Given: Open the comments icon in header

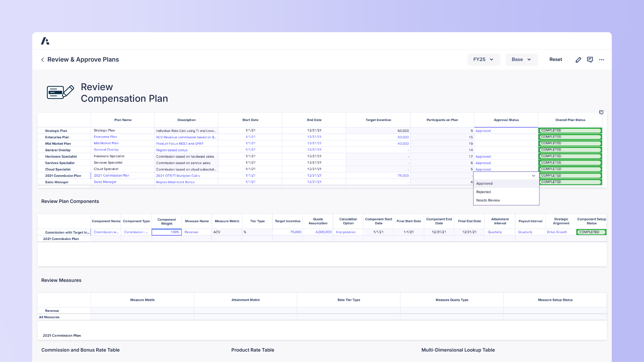Looking at the screenshot, I should coord(590,59).
